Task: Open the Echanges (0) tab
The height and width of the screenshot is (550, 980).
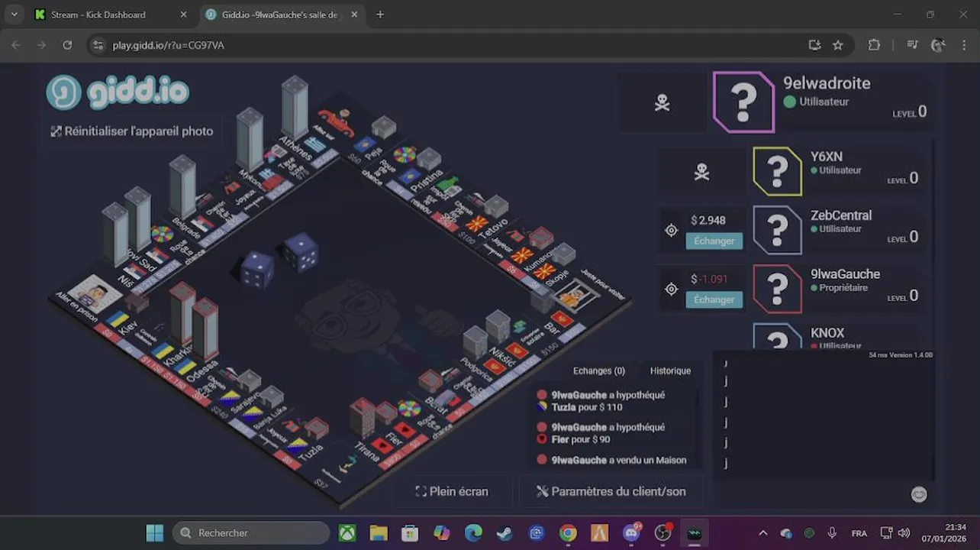Action: click(x=599, y=370)
